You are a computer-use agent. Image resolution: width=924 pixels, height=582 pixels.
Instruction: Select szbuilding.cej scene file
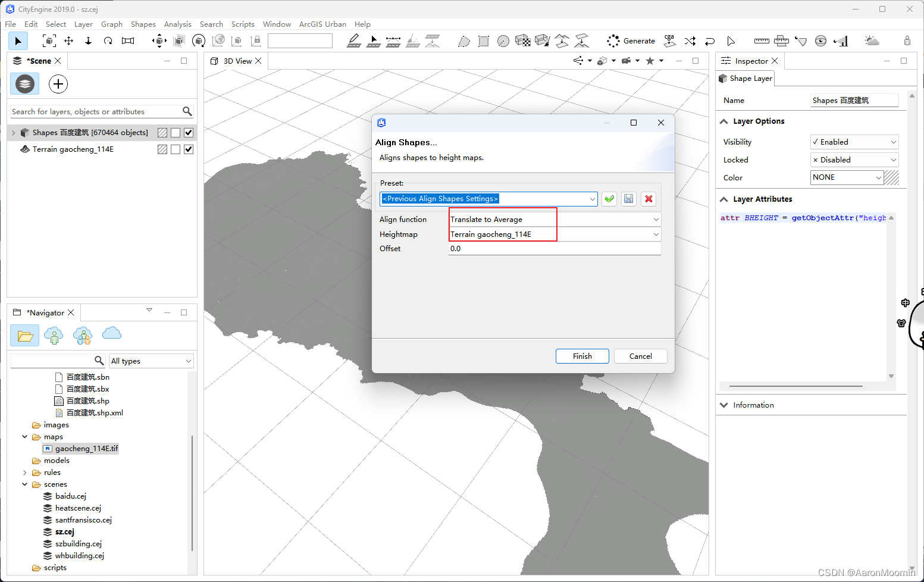click(73, 544)
